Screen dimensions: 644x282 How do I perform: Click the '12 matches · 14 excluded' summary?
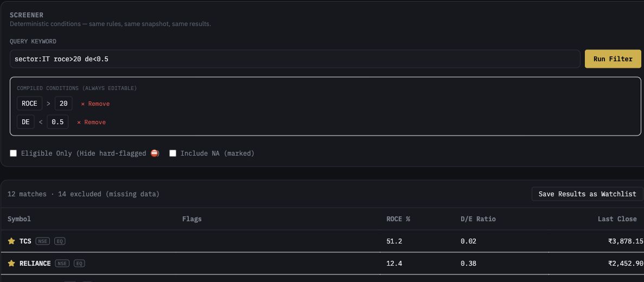[84, 194]
